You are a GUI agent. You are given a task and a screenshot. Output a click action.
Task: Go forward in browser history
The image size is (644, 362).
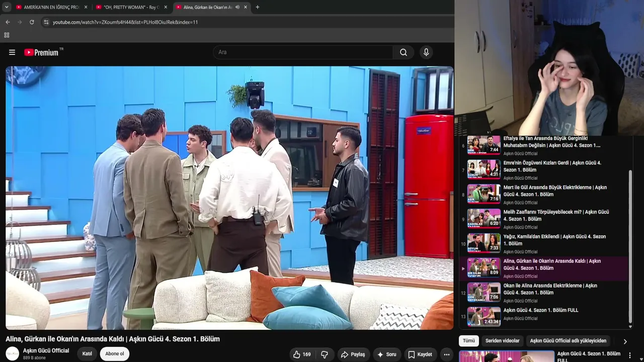click(20, 22)
